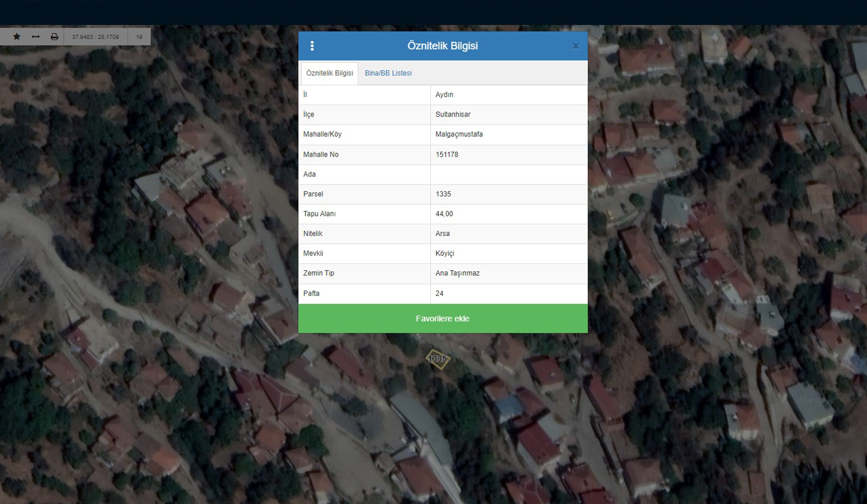Click the star favorites icon in toolbar
The image size is (867, 504).
coord(17,37)
